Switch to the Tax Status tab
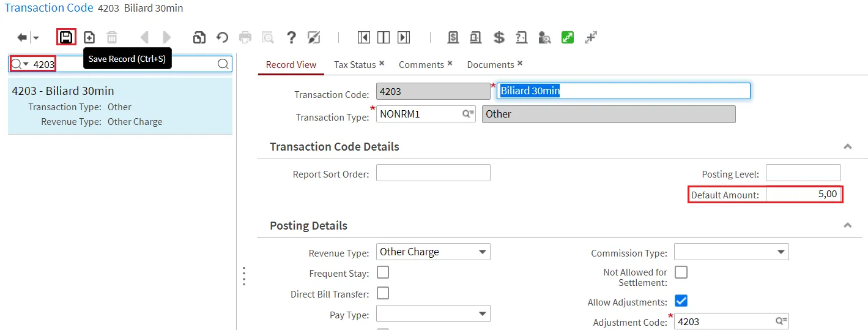Viewport: 868px width, 330px height. pos(355,65)
